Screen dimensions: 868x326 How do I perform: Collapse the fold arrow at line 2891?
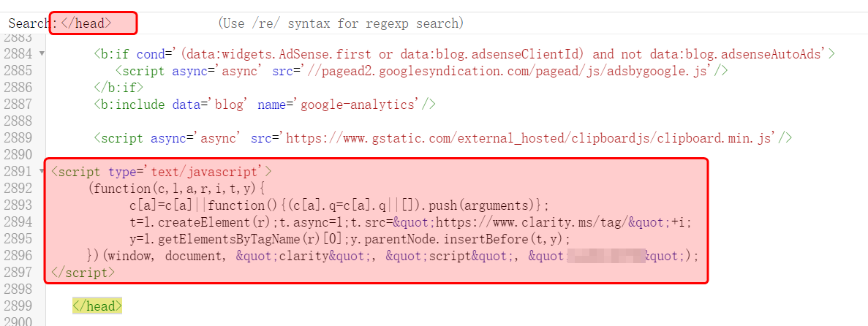tap(42, 172)
